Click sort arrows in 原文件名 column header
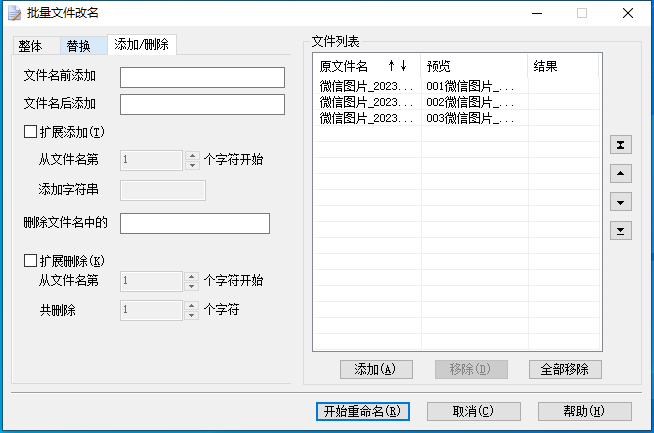 coord(397,66)
